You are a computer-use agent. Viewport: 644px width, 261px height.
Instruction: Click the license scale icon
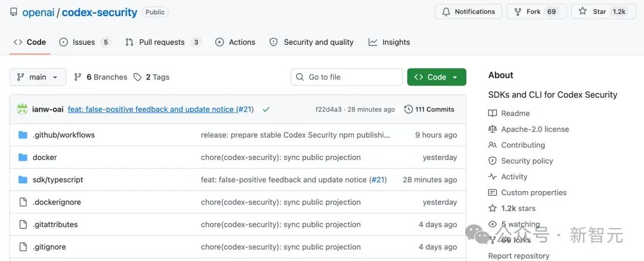[x=493, y=129]
